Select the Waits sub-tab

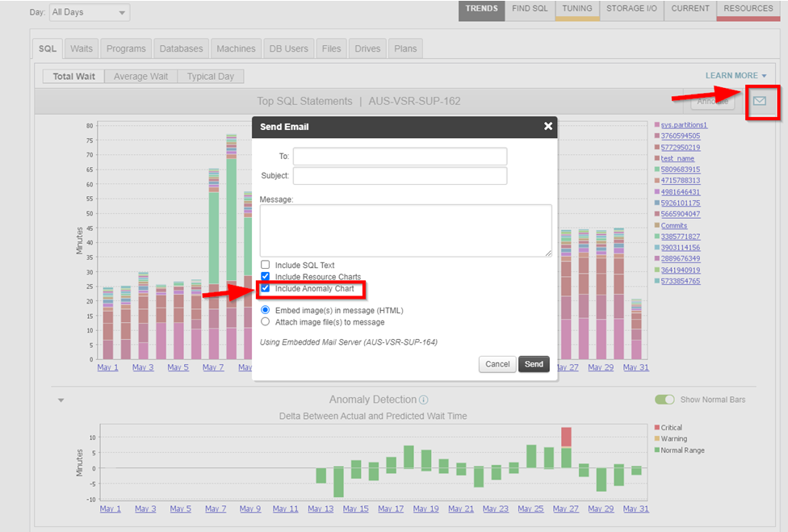82,48
